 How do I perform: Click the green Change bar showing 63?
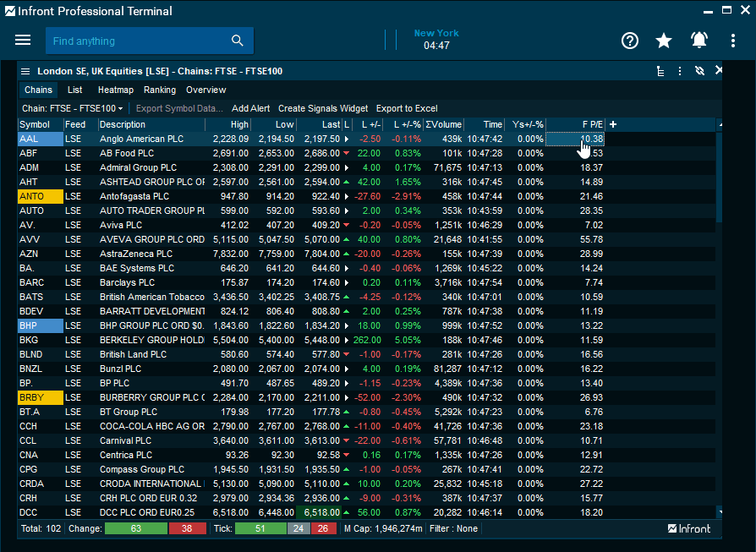click(136, 528)
